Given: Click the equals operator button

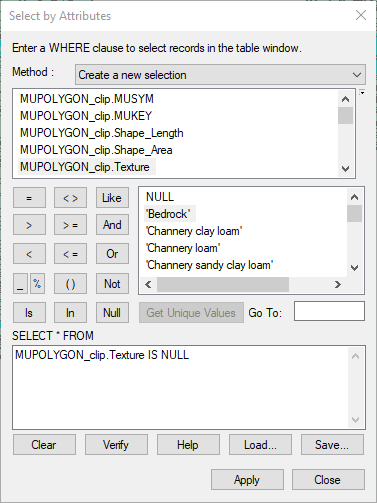Looking at the screenshot, I should [29, 198].
